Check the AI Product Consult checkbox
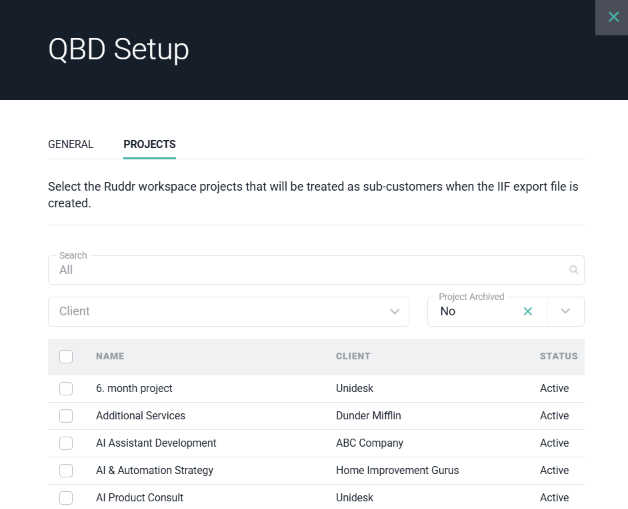 [66, 498]
